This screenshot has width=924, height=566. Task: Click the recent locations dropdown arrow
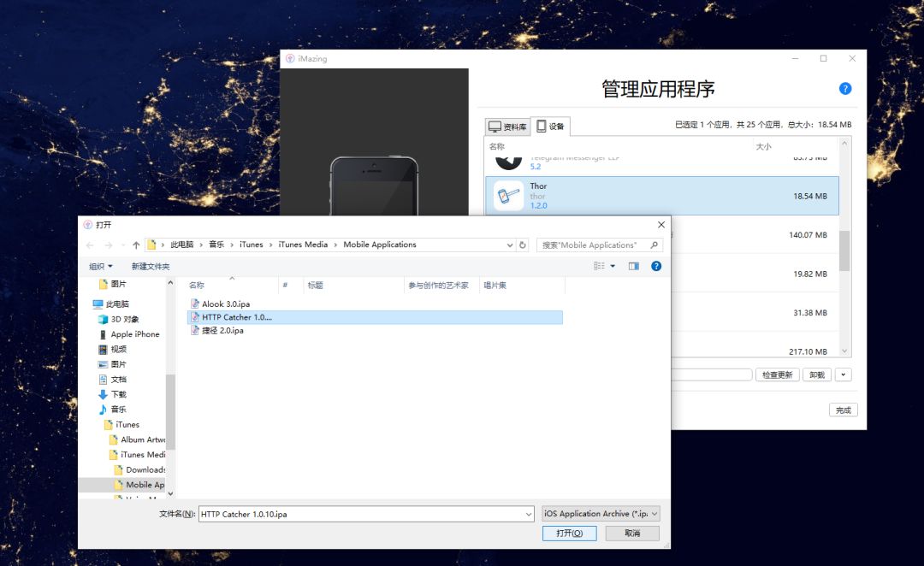point(123,245)
